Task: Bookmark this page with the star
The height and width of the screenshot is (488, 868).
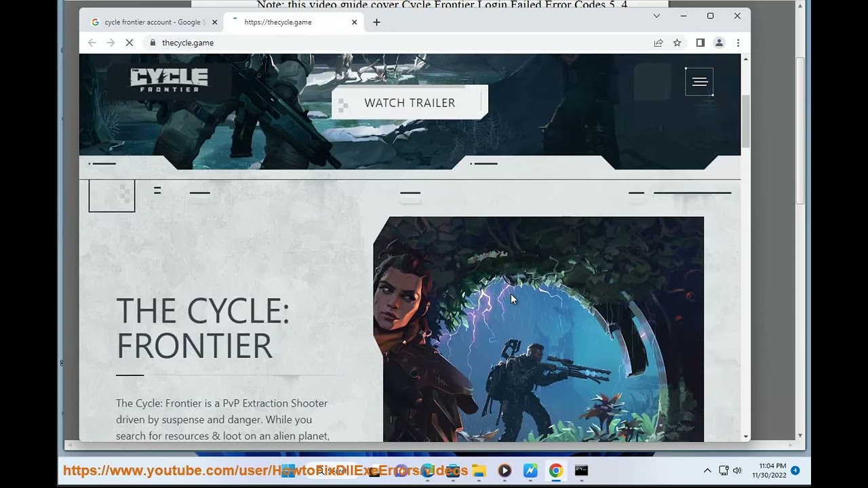Action: (677, 43)
